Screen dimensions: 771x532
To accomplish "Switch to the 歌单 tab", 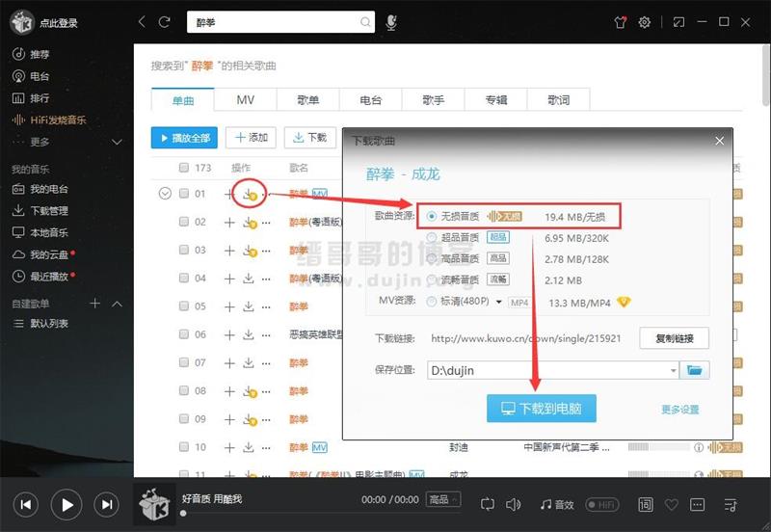I will (308, 100).
